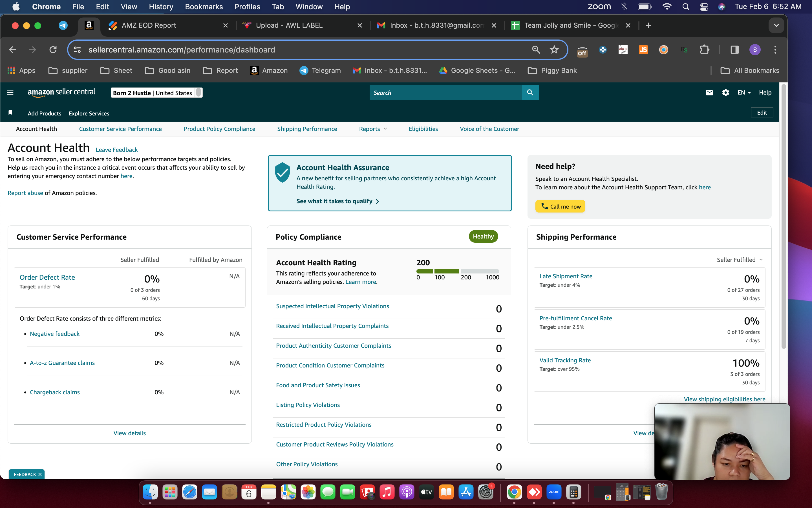Open the Account Health Assurance shield icon
812x508 pixels.
(282, 172)
